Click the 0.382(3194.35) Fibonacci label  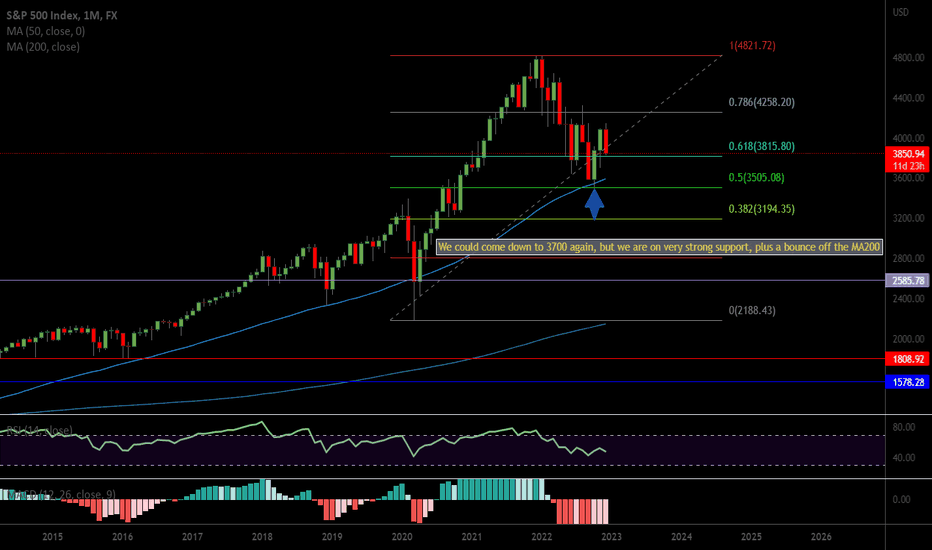tap(761, 209)
